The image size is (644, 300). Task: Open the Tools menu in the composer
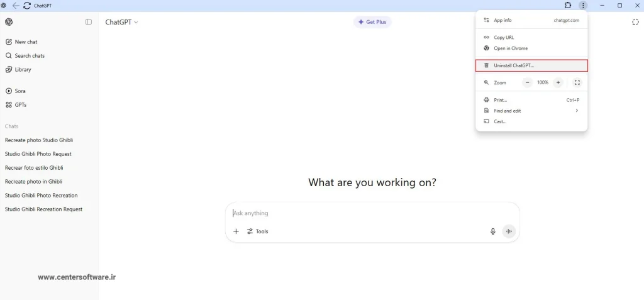[x=257, y=231]
